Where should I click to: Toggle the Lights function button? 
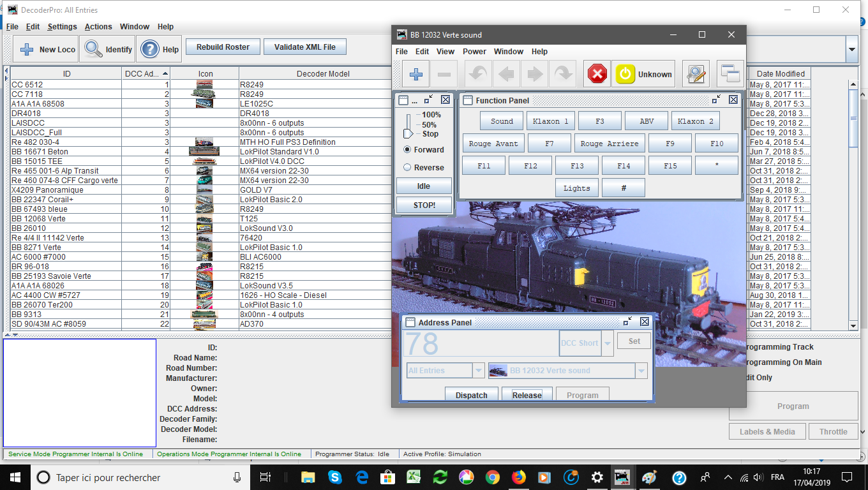(x=577, y=188)
